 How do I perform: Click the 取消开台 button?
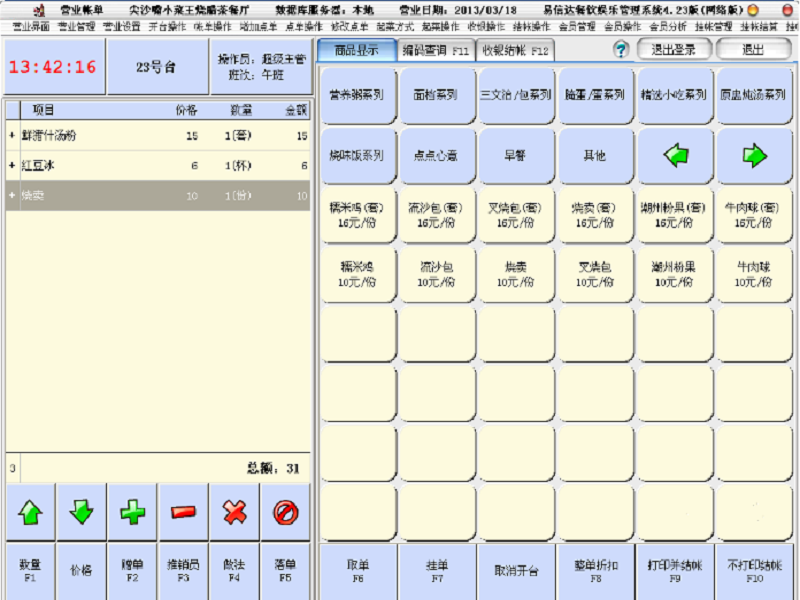[x=516, y=571]
